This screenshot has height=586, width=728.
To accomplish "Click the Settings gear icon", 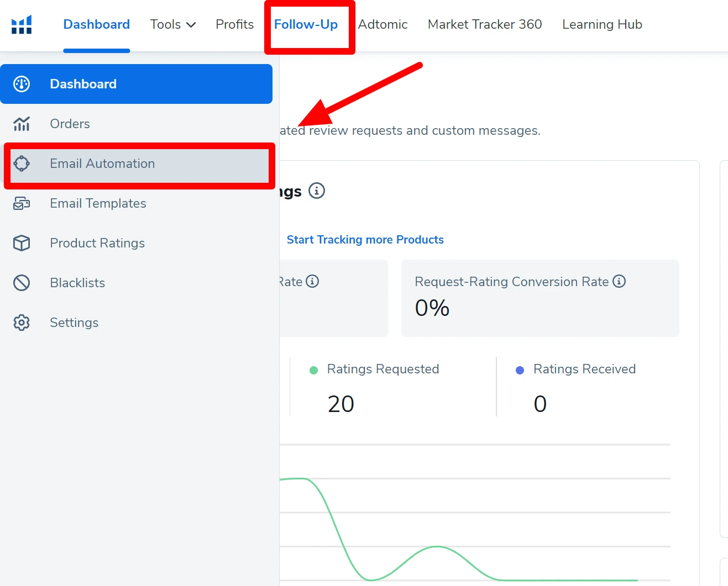I will pos(22,323).
